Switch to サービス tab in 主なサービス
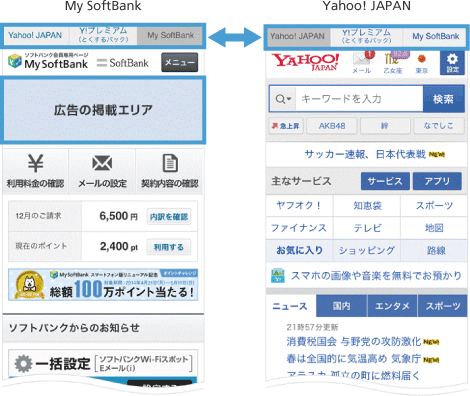 (385, 181)
